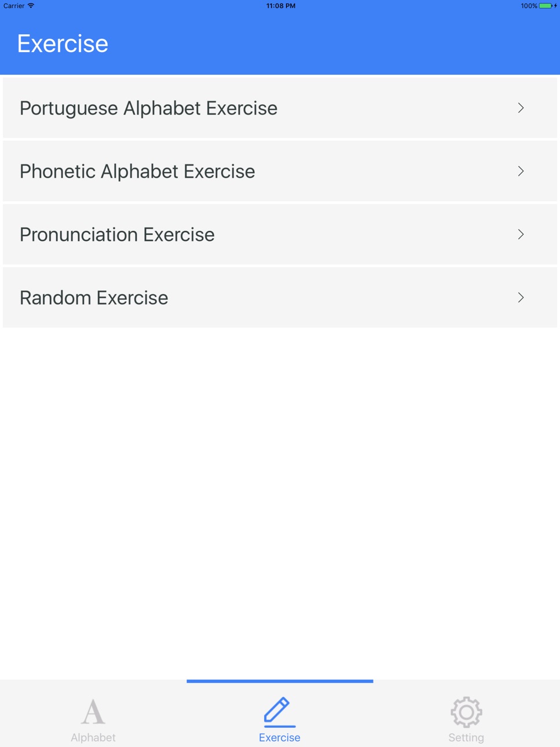This screenshot has height=747, width=560.
Task: Click the Wi-Fi signal icon
Action: [31, 6]
